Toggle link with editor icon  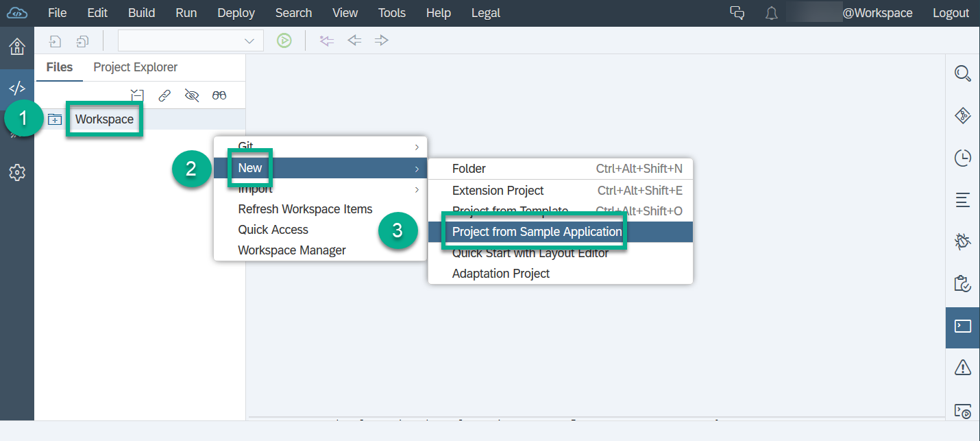coord(164,95)
